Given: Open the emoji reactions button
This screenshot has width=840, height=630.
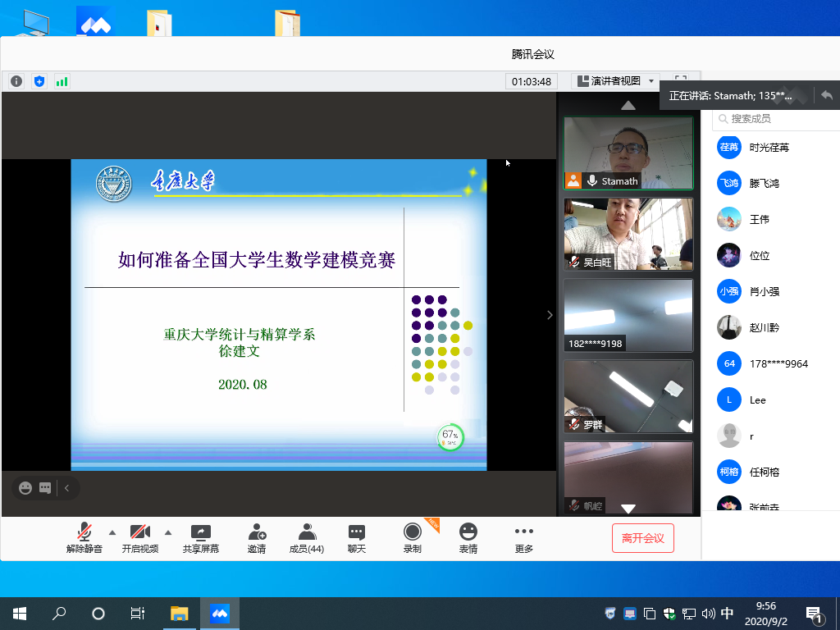Looking at the screenshot, I should 468,538.
